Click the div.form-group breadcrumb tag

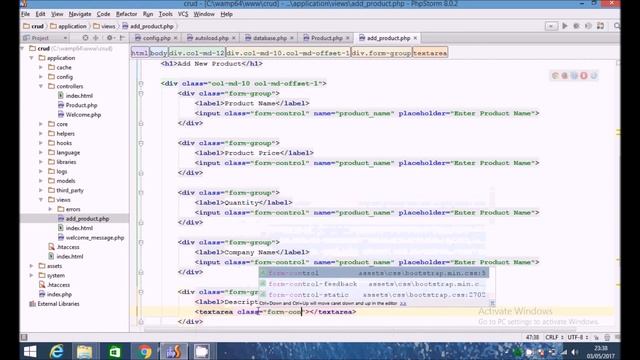point(381,53)
